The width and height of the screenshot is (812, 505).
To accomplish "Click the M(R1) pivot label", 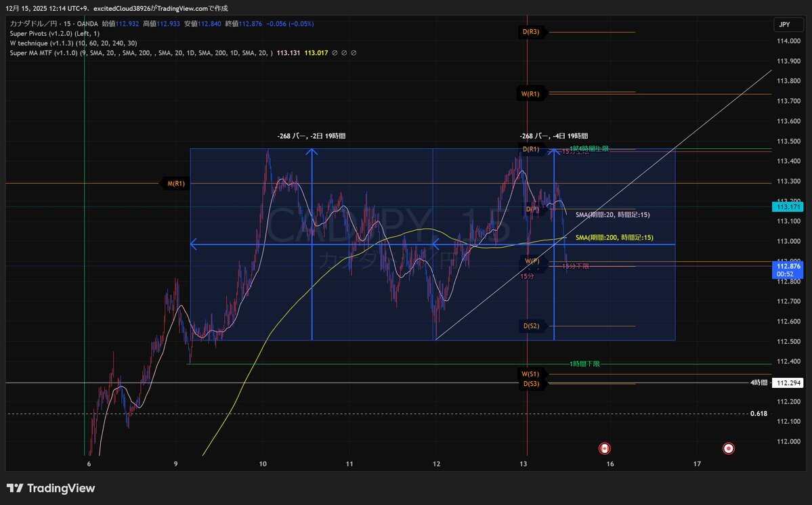I will coord(175,183).
